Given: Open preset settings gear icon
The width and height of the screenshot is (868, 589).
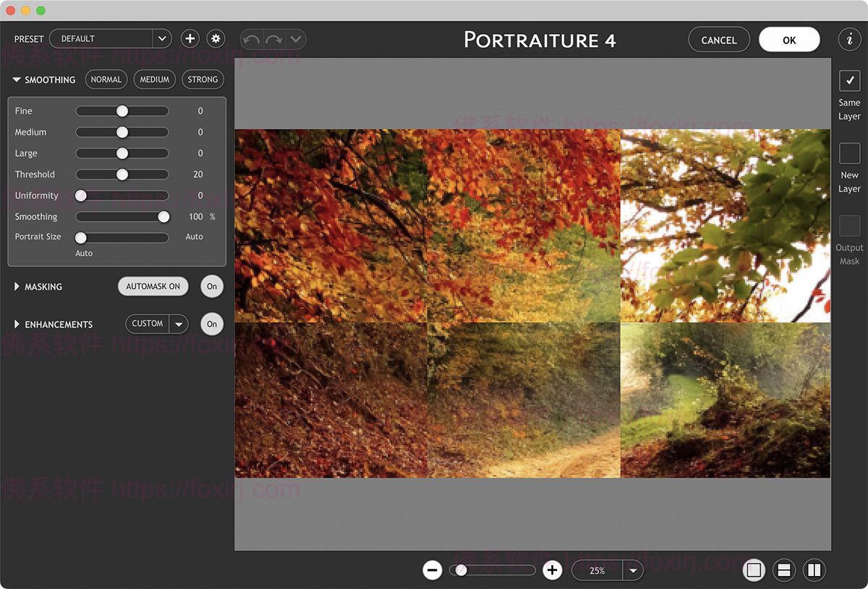Looking at the screenshot, I should click(216, 39).
